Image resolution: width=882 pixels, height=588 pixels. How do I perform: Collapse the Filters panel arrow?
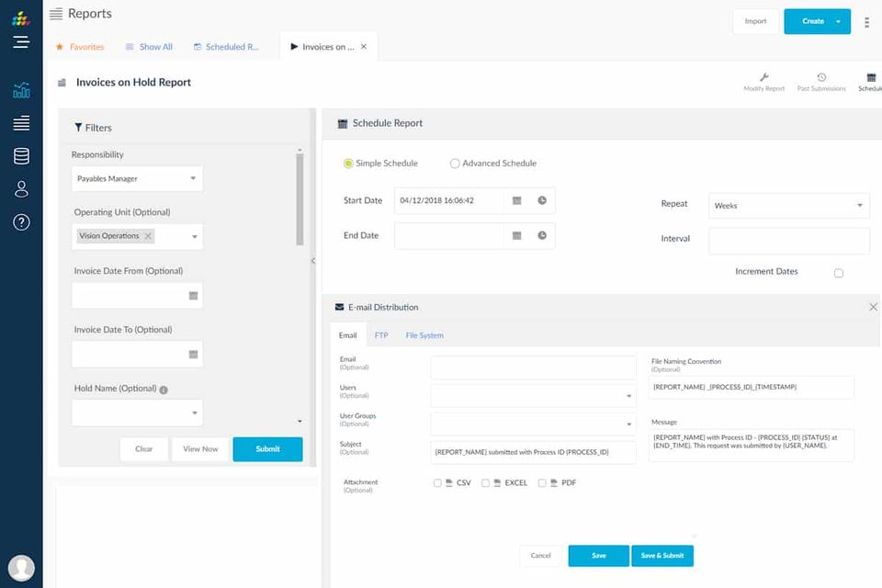313,261
